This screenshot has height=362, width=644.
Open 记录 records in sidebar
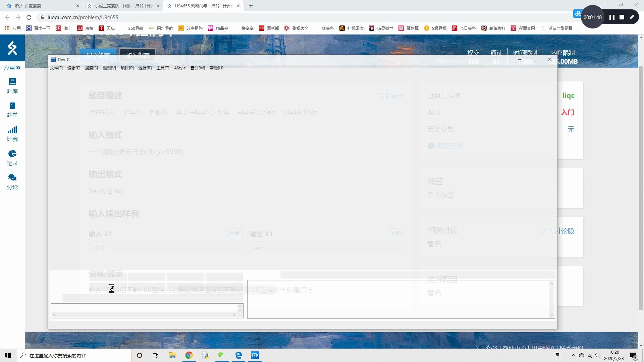tap(12, 158)
